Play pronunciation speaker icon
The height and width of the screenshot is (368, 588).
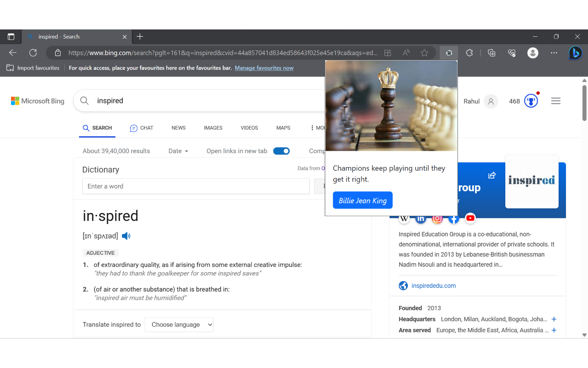point(126,236)
